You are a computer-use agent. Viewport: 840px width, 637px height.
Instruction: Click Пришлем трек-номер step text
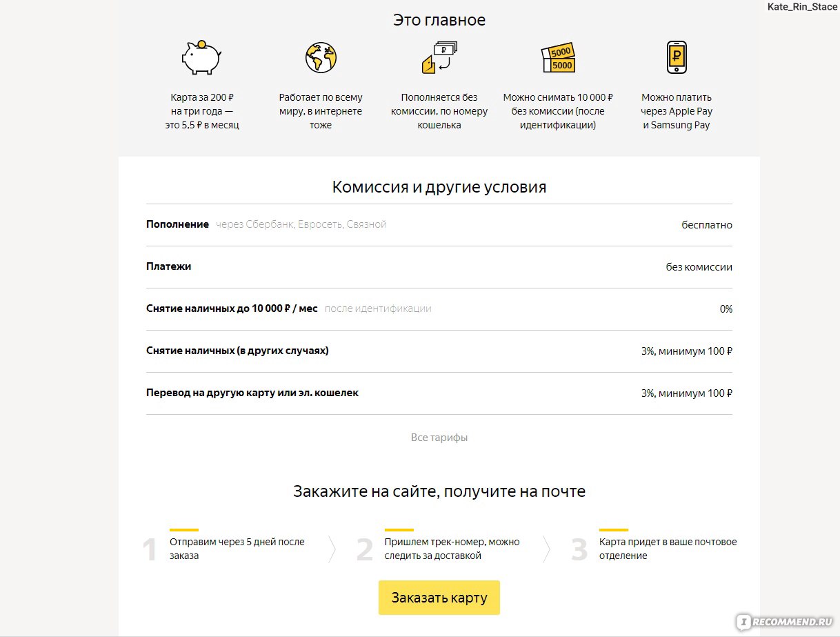[452, 549]
